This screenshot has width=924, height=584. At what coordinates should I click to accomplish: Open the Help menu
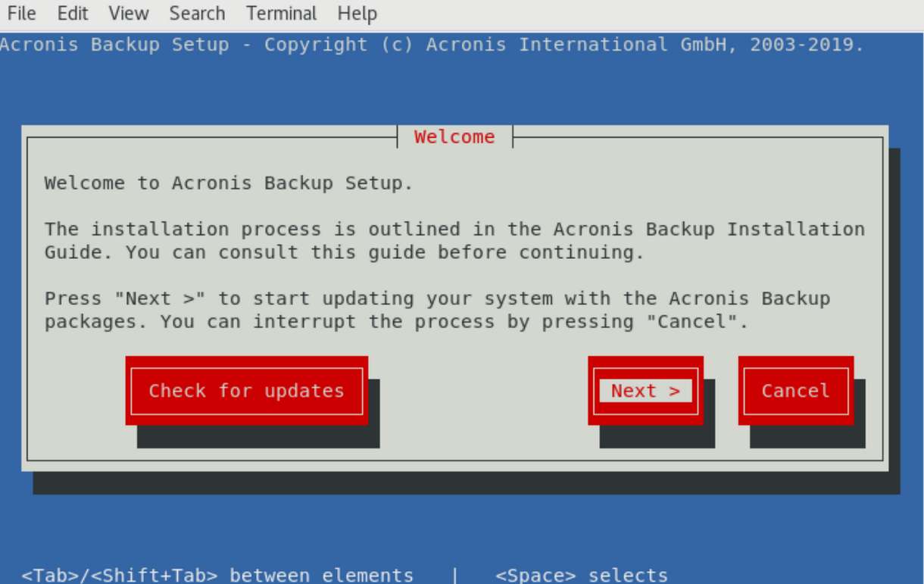pos(357,13)
